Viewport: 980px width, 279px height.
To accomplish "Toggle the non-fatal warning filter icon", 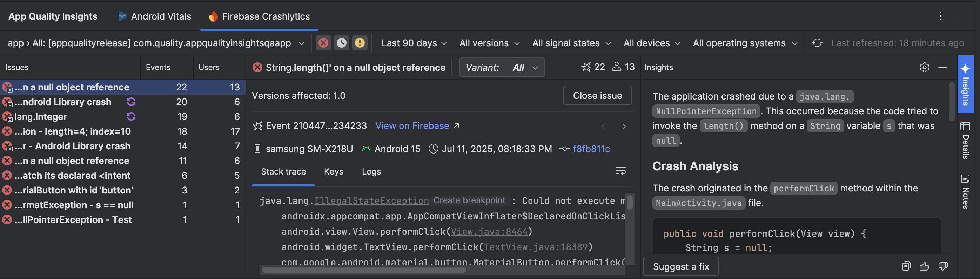I will coord(360,43).
